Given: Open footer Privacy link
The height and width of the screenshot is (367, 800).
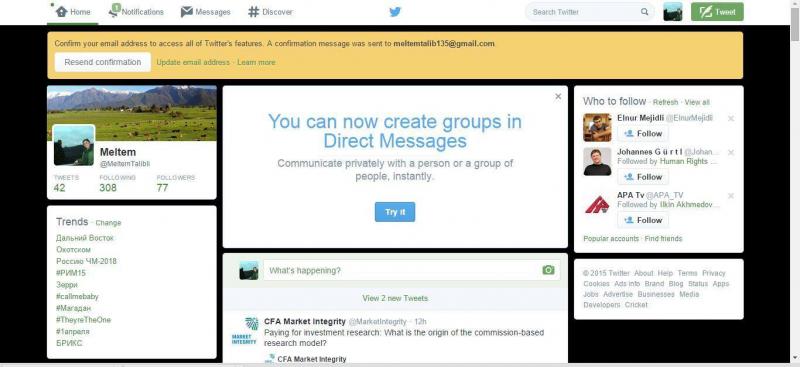Looking at the screenshot, I should click(713, 273).
